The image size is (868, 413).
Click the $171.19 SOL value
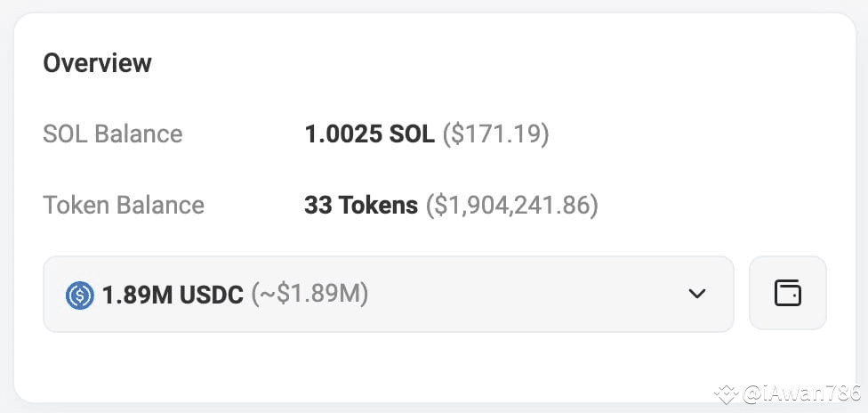(x=495, y=134)
